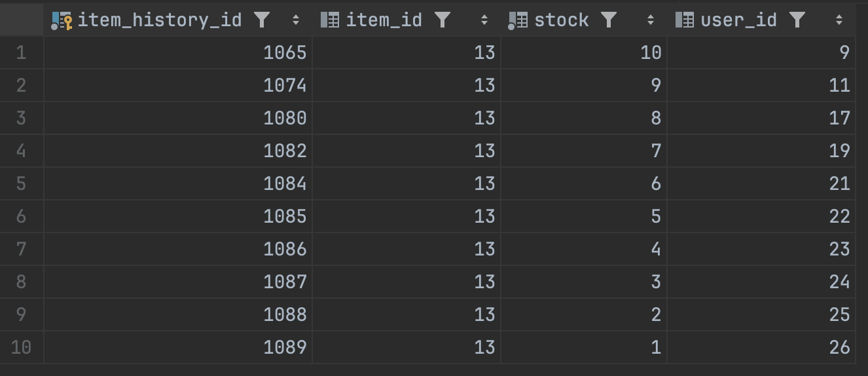This screenshot has height=376, width=868.
Task: Open the filter for stock column
Action: coord(609,20)
